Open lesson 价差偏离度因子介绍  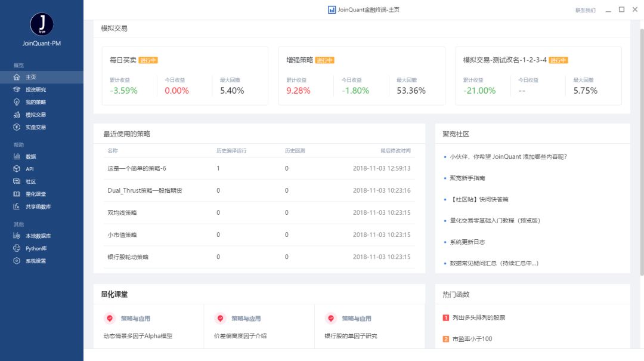tap(240, 336)
